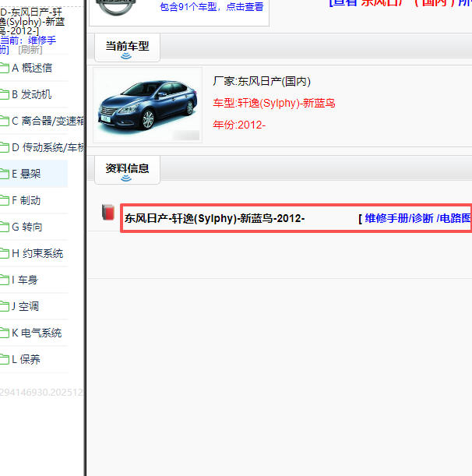The width and height of the screenshot is (472, 476).
Task: Open the F 制动 section
Action: pos(26,200)
